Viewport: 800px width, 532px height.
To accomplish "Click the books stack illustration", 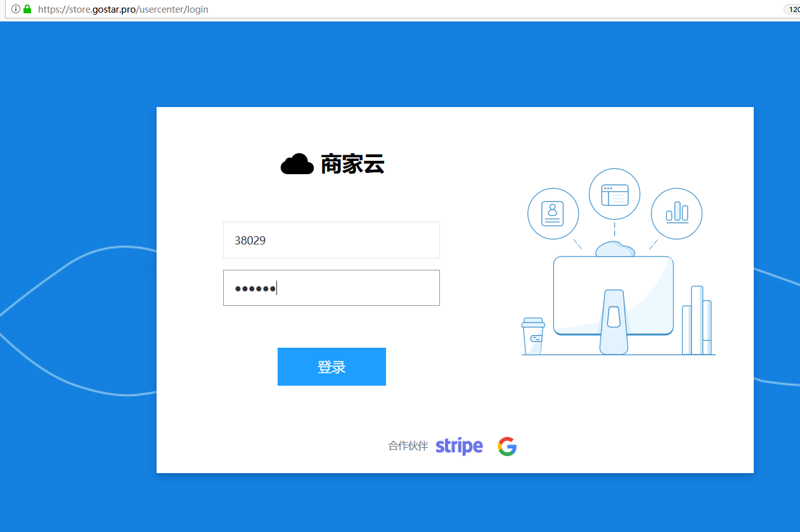I will (x=697, y=320).
